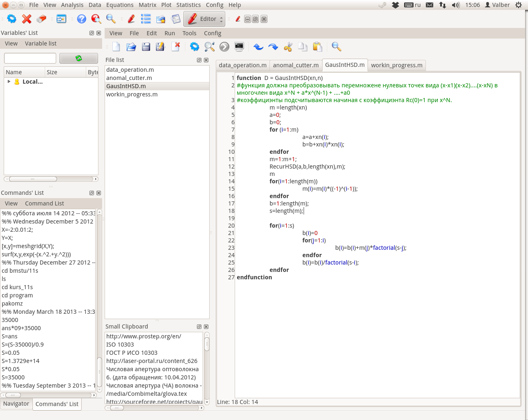
Task: Click the undo arrow icon
Action: tap(258, 47)
